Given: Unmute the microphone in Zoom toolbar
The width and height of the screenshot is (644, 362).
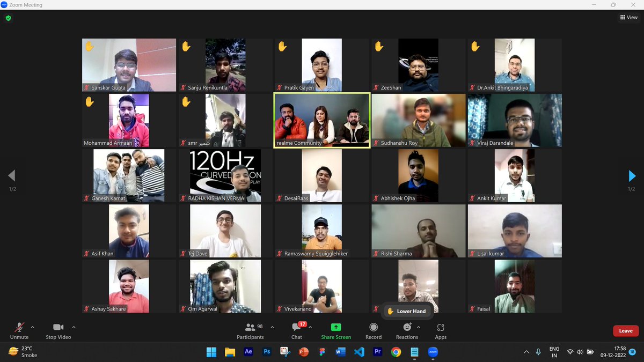Looking at the screenshot, I should [x=19, y=331].
